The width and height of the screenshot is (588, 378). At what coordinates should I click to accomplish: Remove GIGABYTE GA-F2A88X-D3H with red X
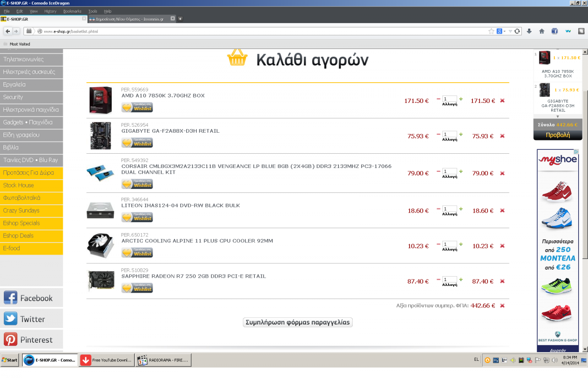point(502,136)
